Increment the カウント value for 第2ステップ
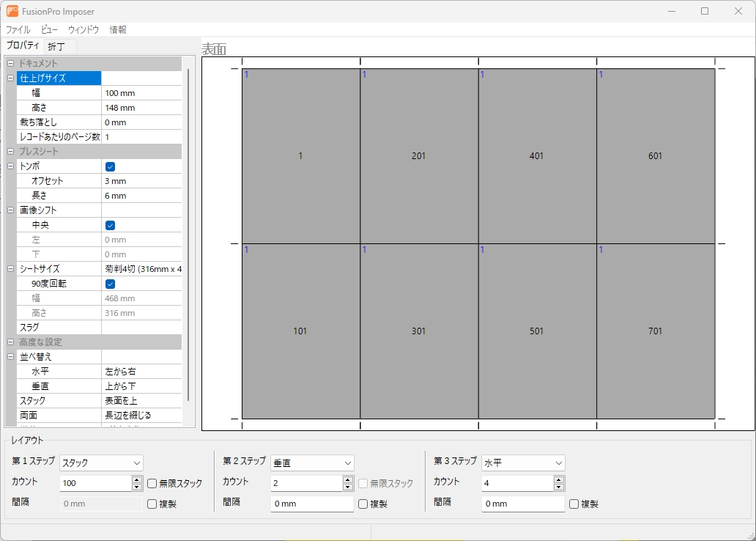Viewport: 756px width, 541px height. (347, 479)
